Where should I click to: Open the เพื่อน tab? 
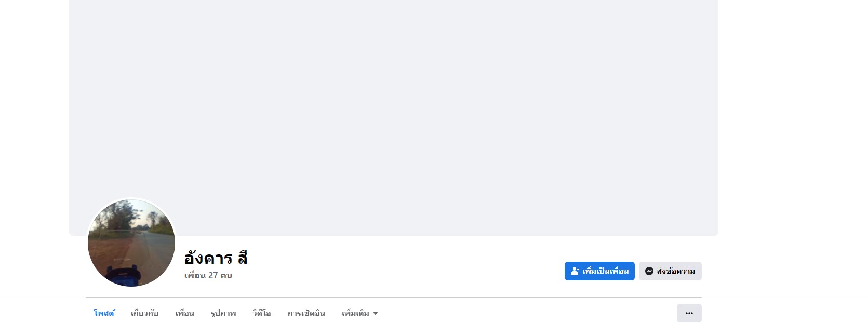coord(184,313)
